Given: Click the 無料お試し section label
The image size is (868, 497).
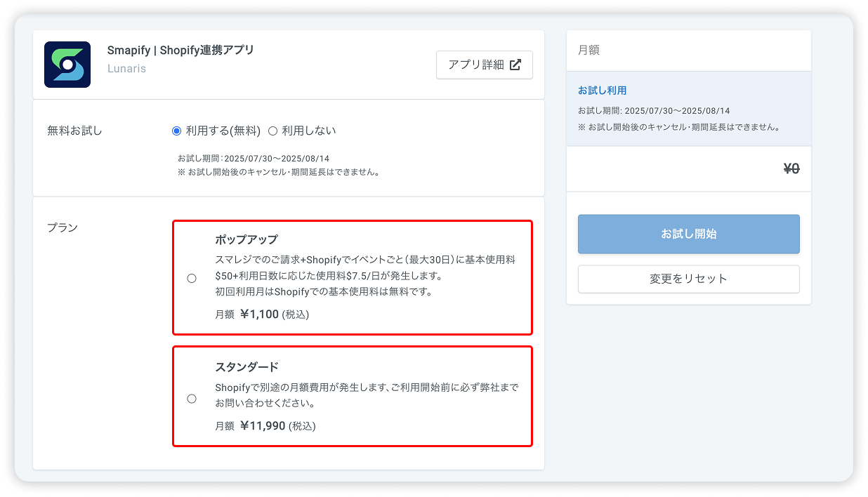Looking at the screenshot, I should click(74, 131).
